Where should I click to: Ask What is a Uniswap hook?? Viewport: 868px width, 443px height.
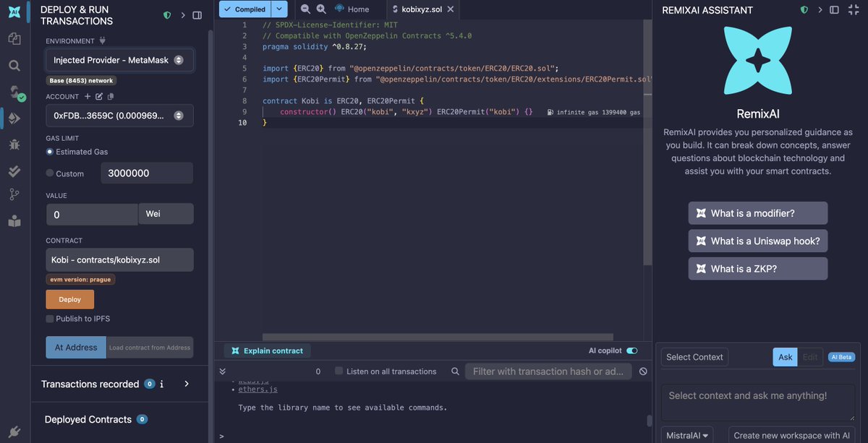coord(758,241)
